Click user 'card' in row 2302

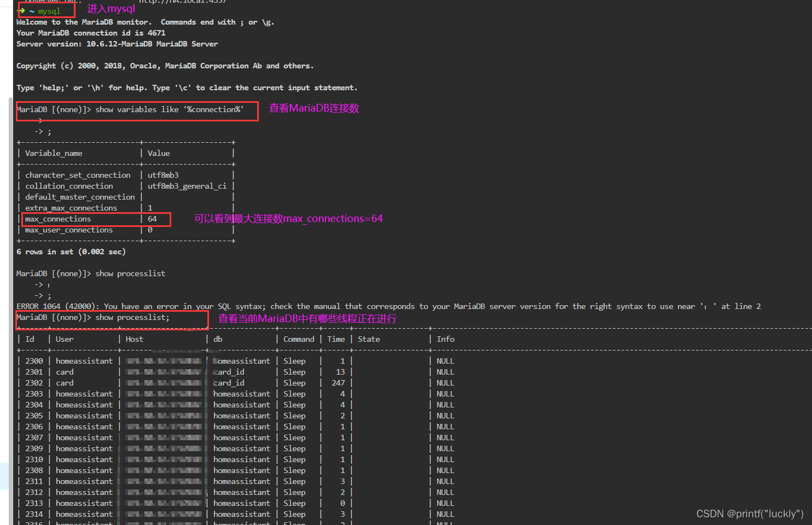click(65, 383)
